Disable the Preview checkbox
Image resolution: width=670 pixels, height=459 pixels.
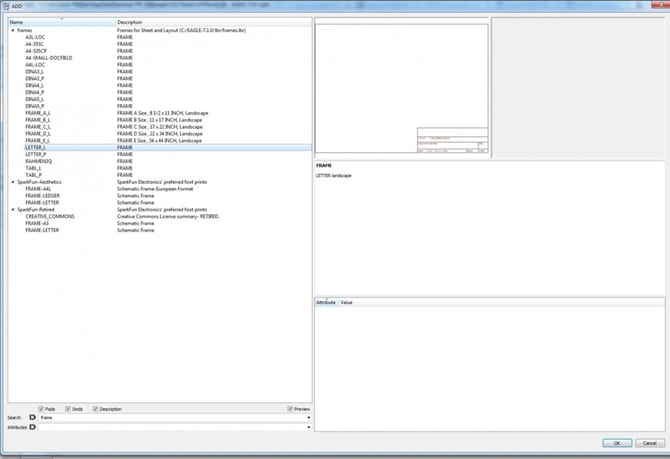pos(290,409)
